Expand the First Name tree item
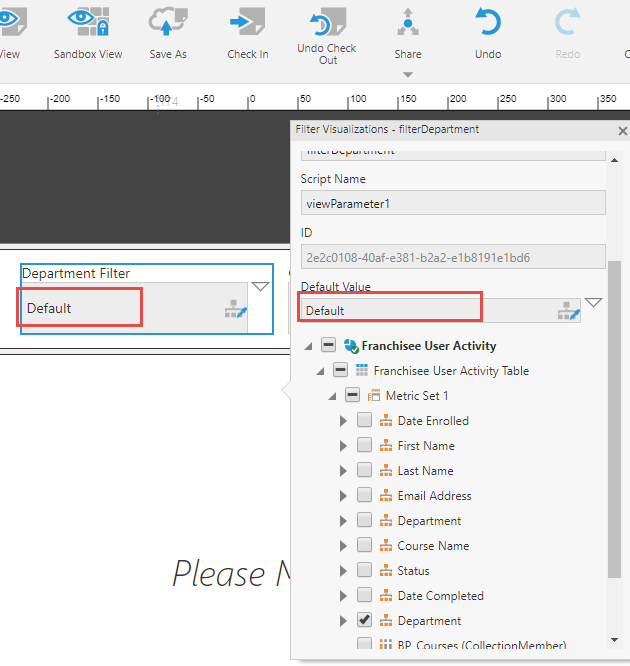 pos(343,446)
